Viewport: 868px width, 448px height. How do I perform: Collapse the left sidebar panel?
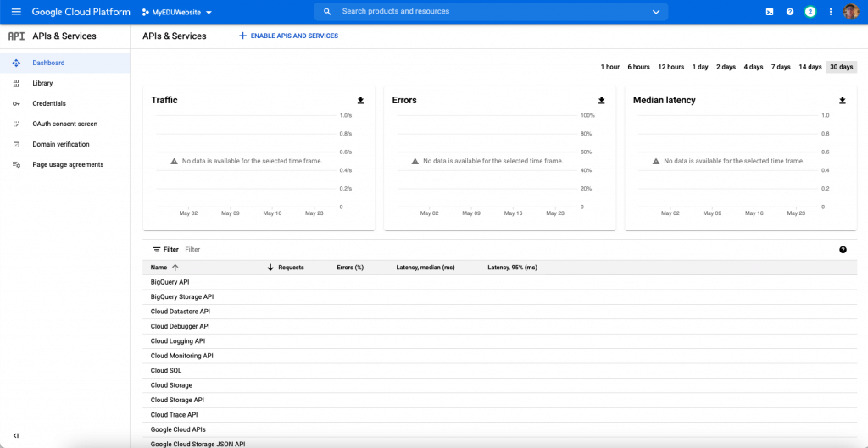pyautogui.click(x=16, y=436)
